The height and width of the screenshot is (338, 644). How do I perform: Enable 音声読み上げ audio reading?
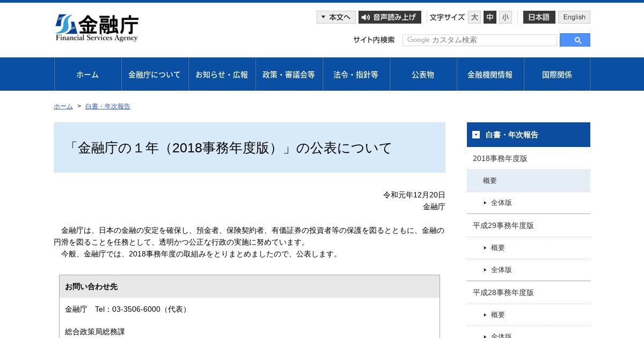tap(390, 17)
